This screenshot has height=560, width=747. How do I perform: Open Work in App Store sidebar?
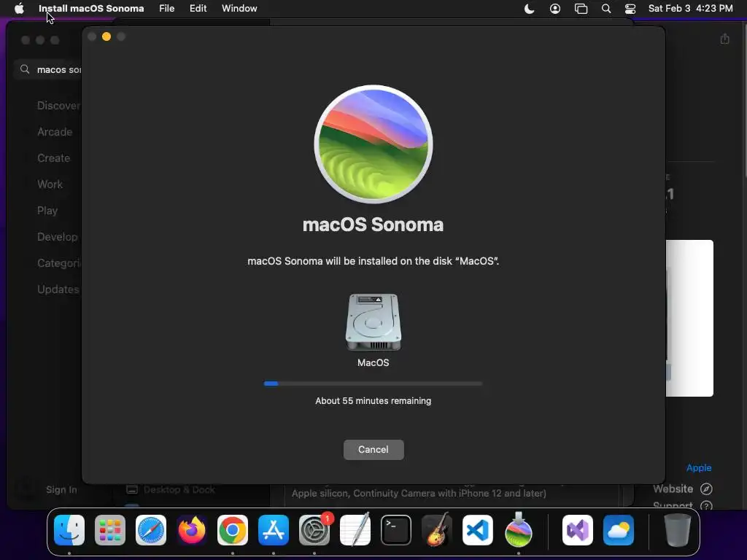(50, 184)
